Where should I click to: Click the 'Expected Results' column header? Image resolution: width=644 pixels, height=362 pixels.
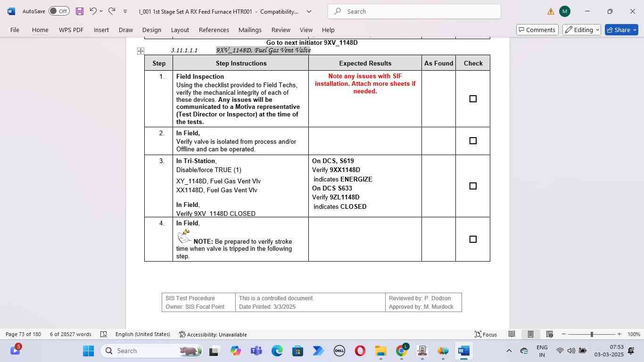[x=365, y=63]
